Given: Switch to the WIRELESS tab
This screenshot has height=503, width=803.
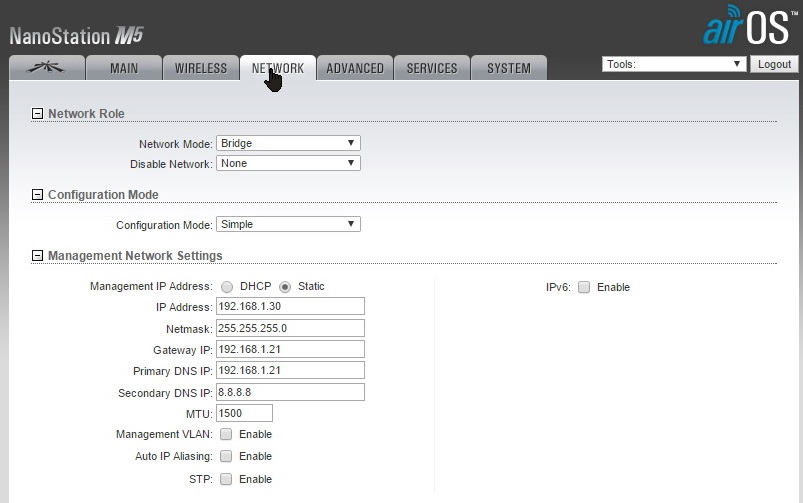Looking at the screenshot, I should pos(201,68).
